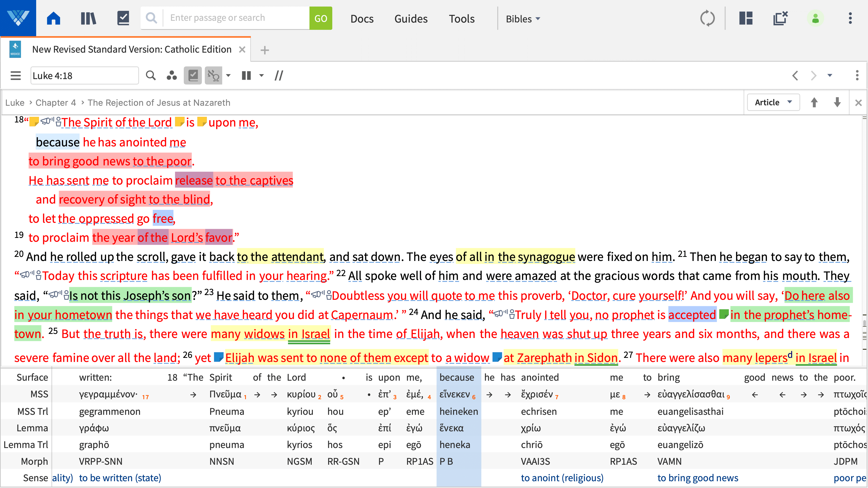
Task: Click the parallel passages slashes icon
Action: (x=279, y=75)
